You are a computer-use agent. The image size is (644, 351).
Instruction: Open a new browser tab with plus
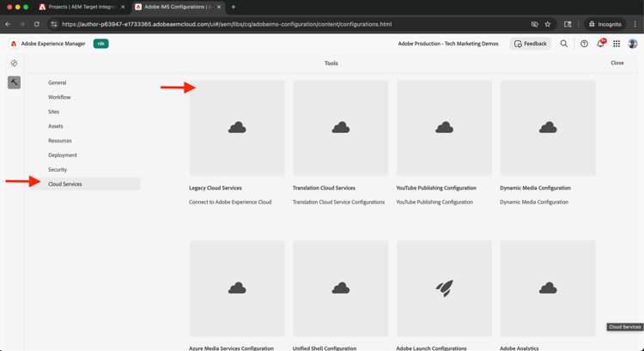point(234,7)
